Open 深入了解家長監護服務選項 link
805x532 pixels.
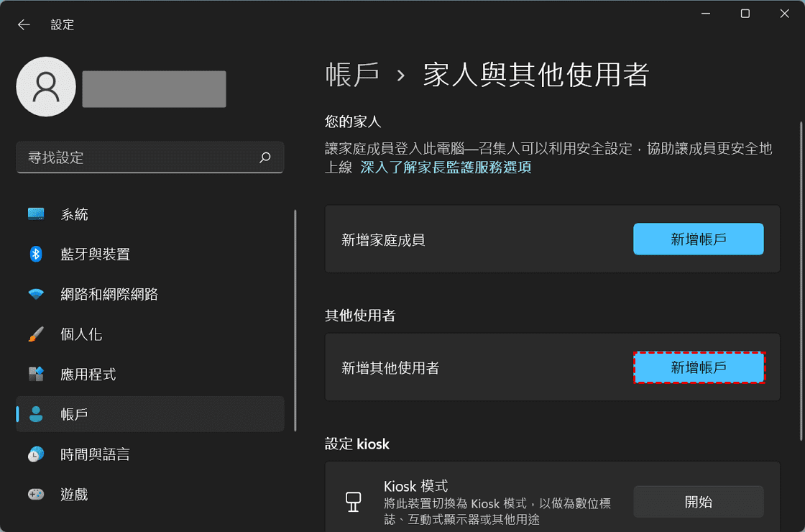point(446,168)
